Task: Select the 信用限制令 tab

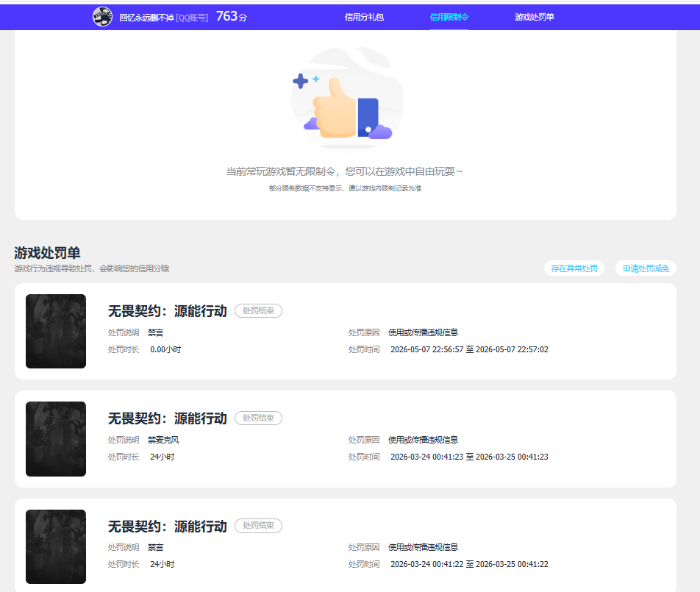Action: tap(449, 17)
